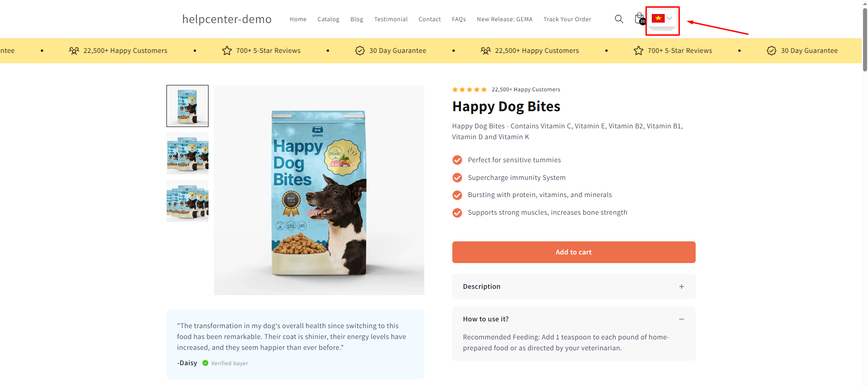Viewport: 868px width, 386px height.
Task: Click the helpcenter-demo store logo link
Action: [227, 19]
